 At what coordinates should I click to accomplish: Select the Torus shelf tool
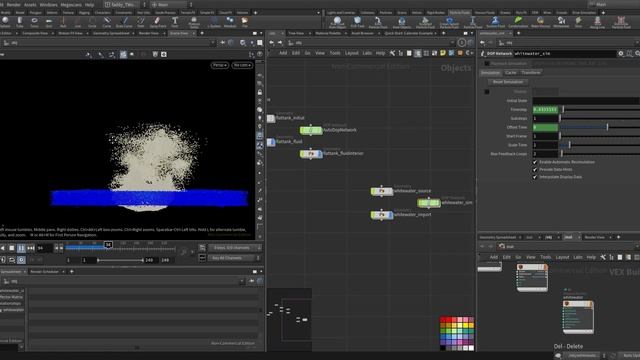click(34, 21)
